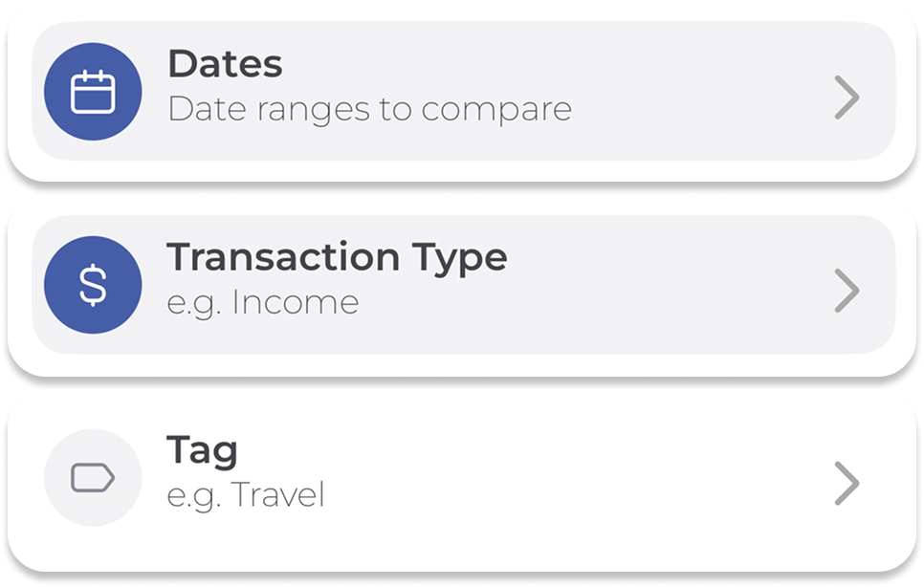Expand the Tag row chevron arrow
The width and height of the screenshot is (924, 587).
pos(847,484)
